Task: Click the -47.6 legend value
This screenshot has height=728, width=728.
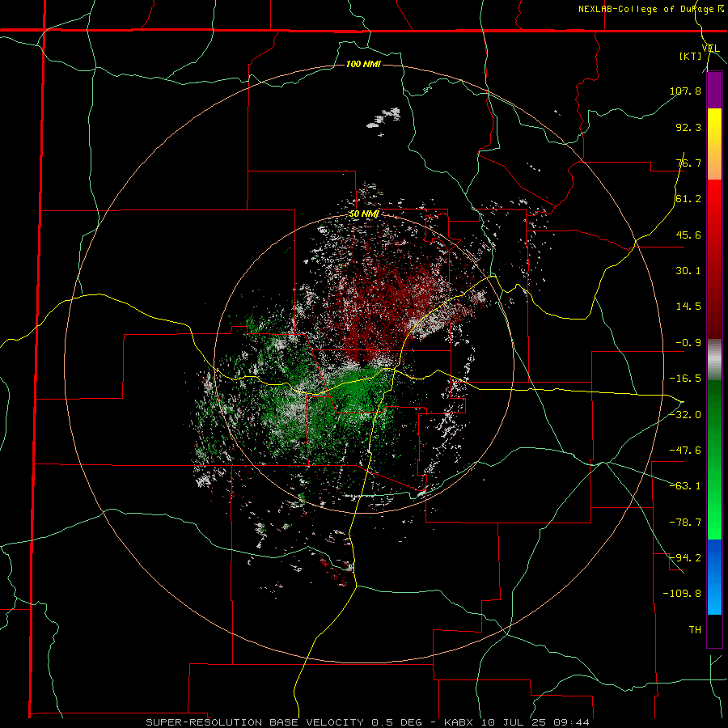Action: click(x=685, y=451)
